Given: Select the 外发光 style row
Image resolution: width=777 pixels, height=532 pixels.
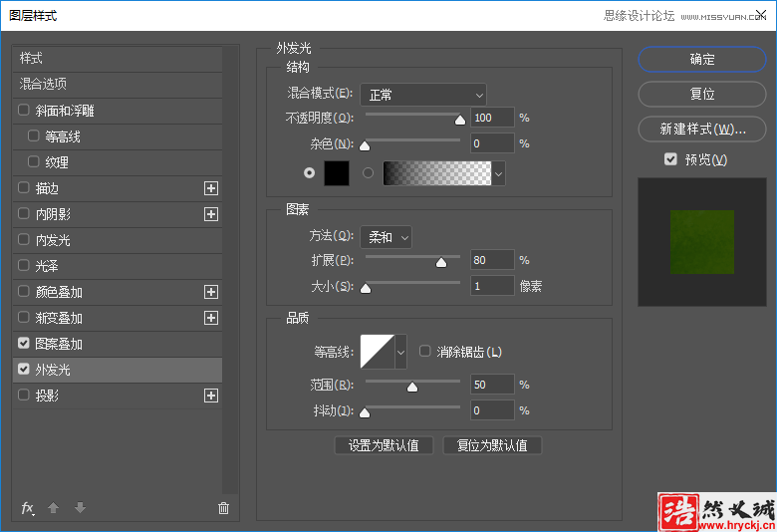Looking at the screenshot, I should (117, 370).
